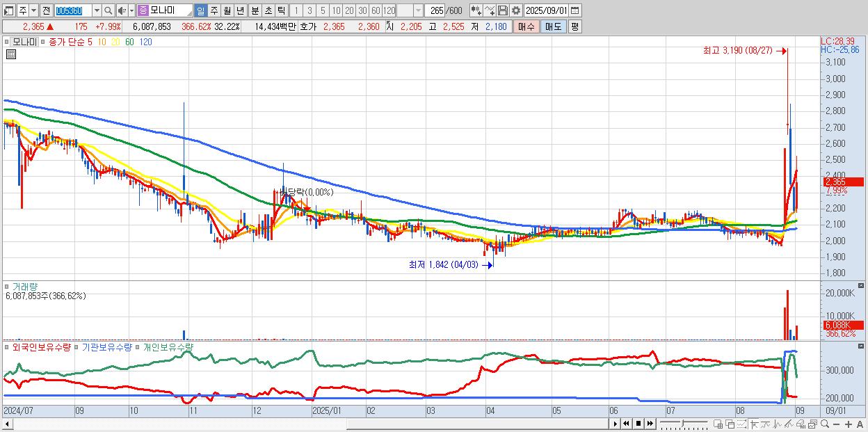Click the 모나미 stock name field
This screenshot has width=868, height=432.
click(x=170, y=10)
